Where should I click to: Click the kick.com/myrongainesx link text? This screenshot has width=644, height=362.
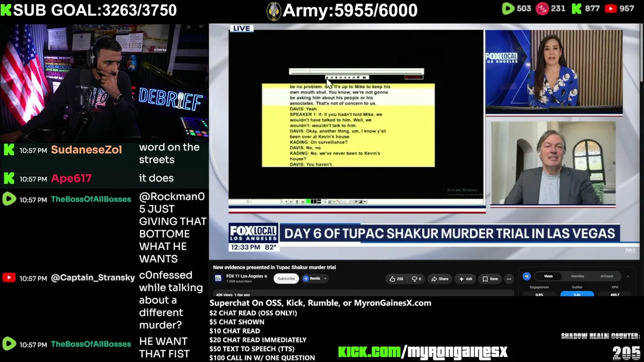pyautogui.click(x=423, y=351)
